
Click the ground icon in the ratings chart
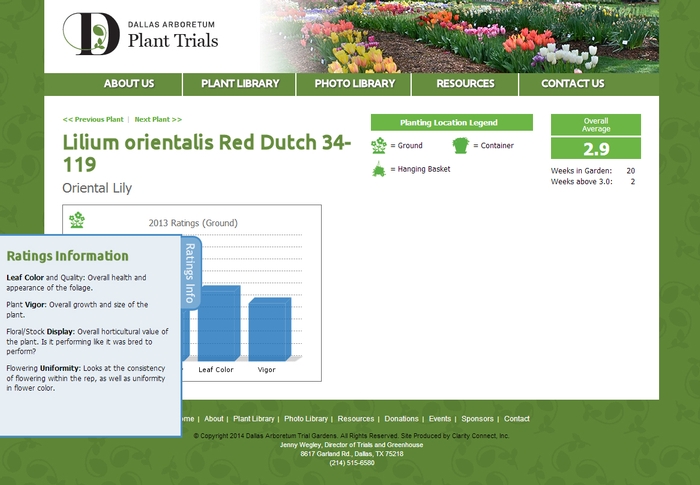(x=77, y=220)
